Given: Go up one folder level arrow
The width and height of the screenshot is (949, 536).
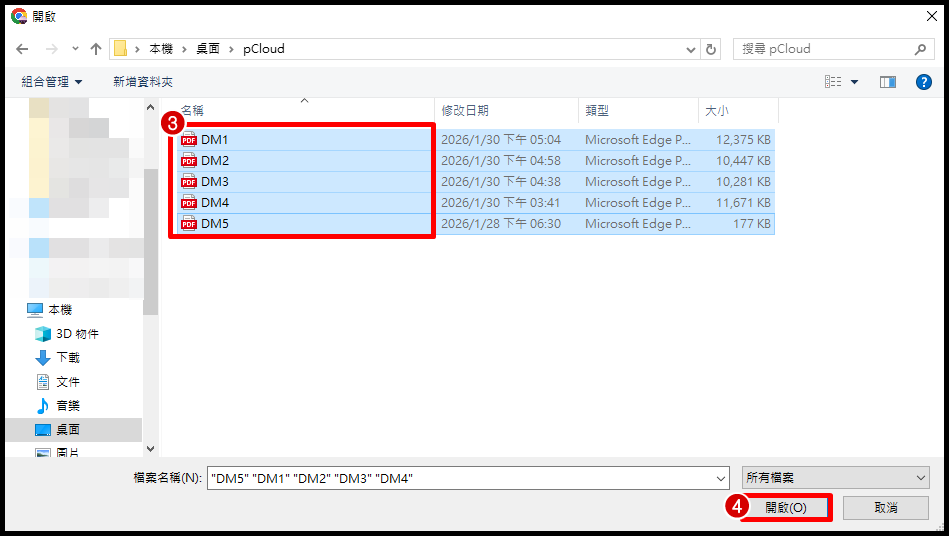Looking at the screenshot, I should (96, 49).
